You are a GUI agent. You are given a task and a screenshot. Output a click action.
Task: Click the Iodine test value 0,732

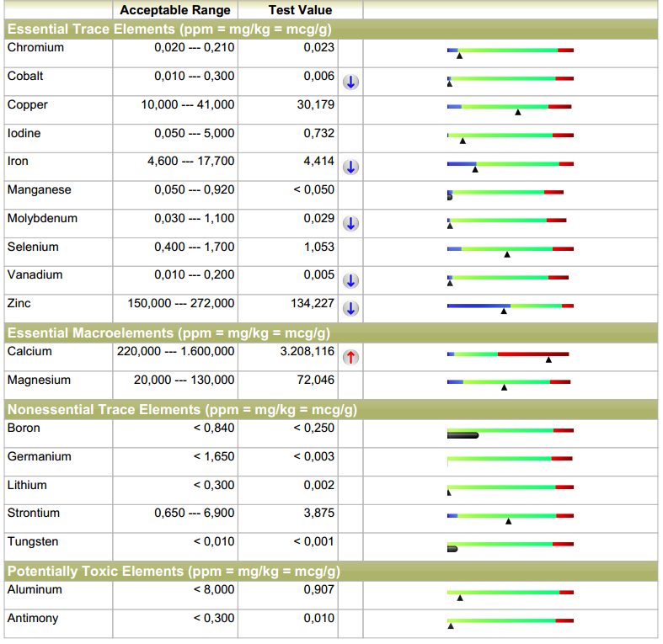[x=318, y=133]
